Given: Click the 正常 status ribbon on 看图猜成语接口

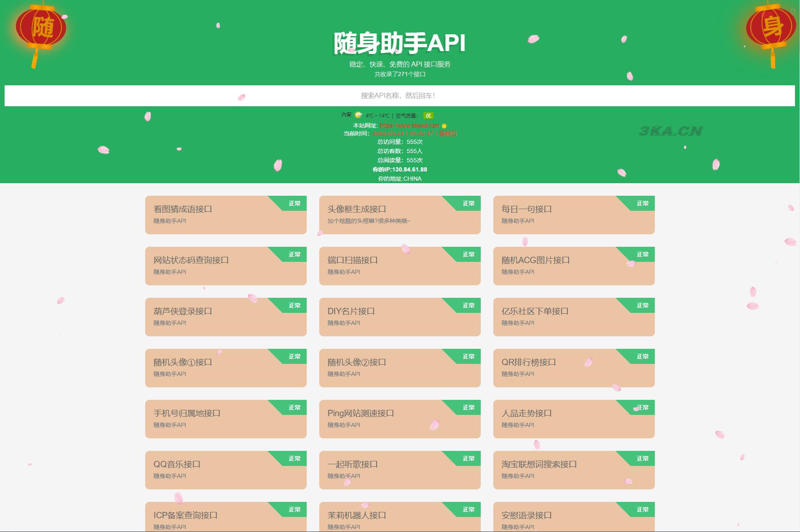Looking at the screenshot, I should coord(294,203).
